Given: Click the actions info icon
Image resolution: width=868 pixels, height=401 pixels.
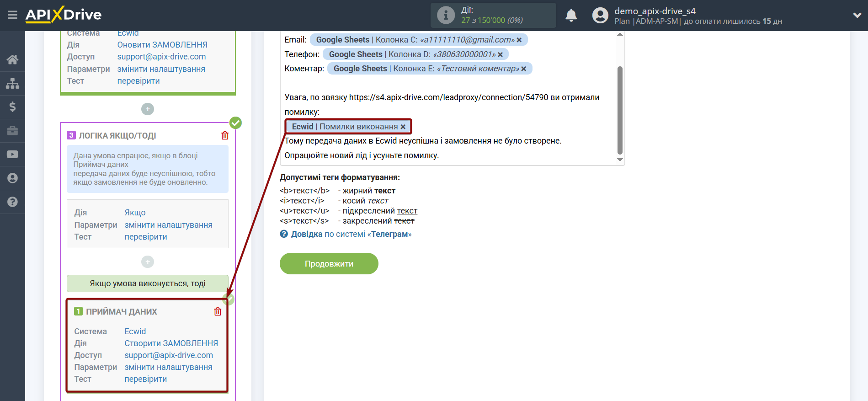Looking at the screenshot, I should point(446,15).
